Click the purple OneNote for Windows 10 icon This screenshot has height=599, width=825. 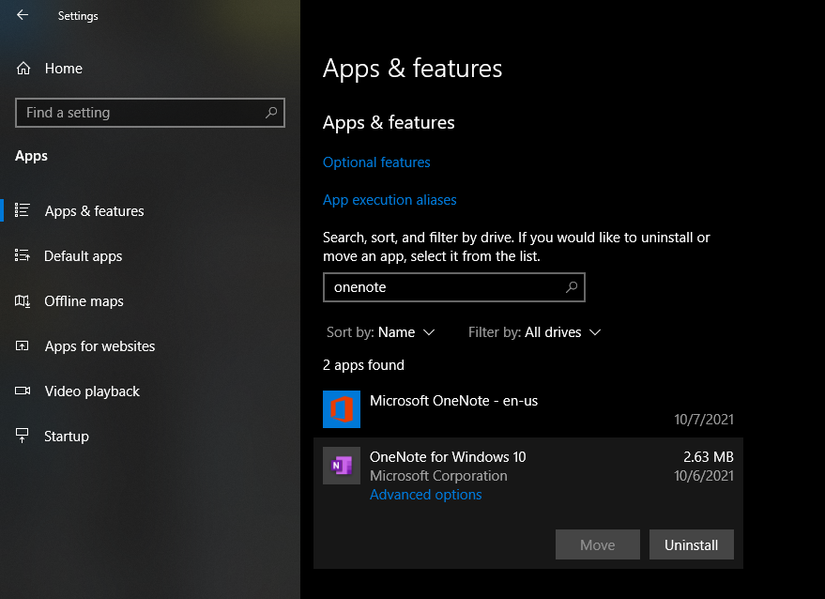[341, 465]
